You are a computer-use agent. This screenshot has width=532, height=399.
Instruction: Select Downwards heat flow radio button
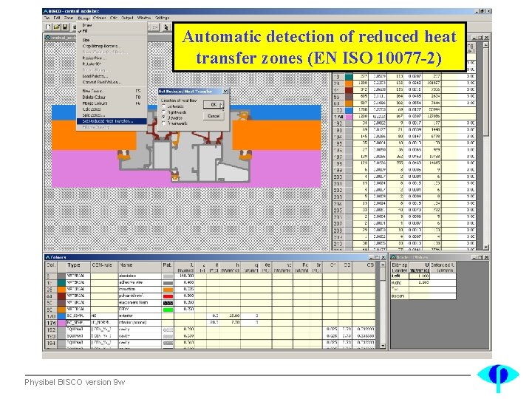coord(163,123)
